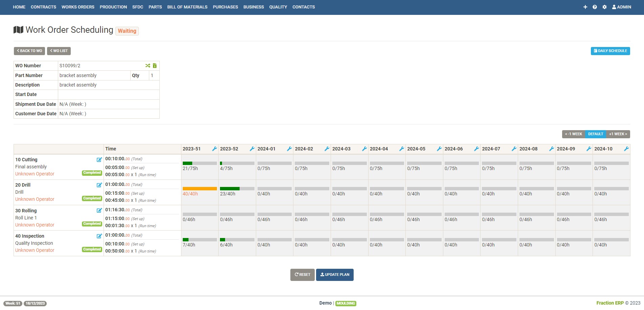644x310 pixels.
Task: Click the wrench icon for week 2024-05
Action: click(x=439, y=149)
